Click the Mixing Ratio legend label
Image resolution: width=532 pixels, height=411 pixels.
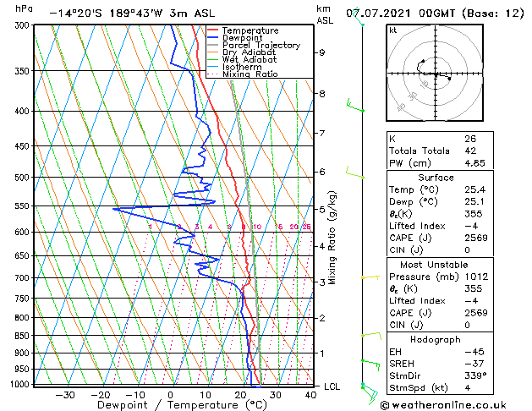point(250,74)
